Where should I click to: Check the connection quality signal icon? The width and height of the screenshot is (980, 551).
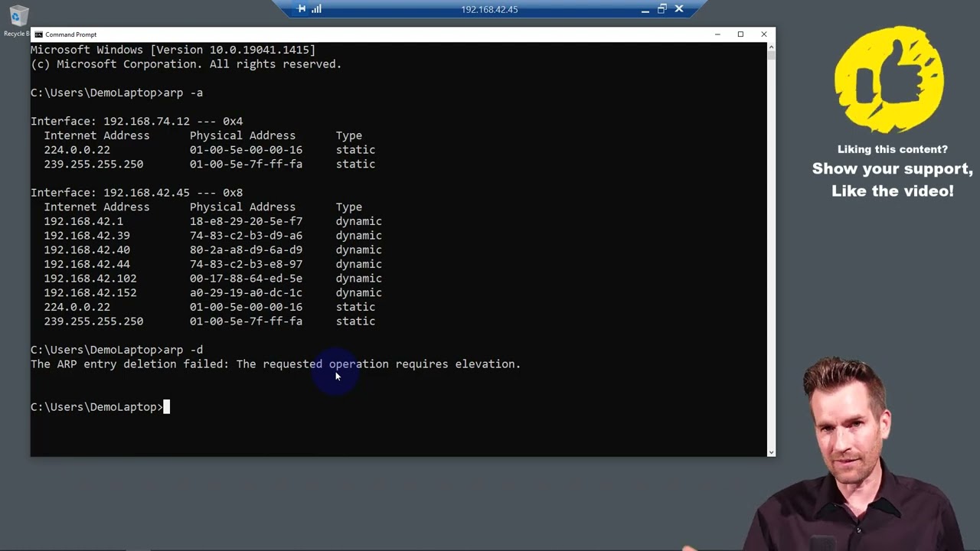click(x=316, y=9)
